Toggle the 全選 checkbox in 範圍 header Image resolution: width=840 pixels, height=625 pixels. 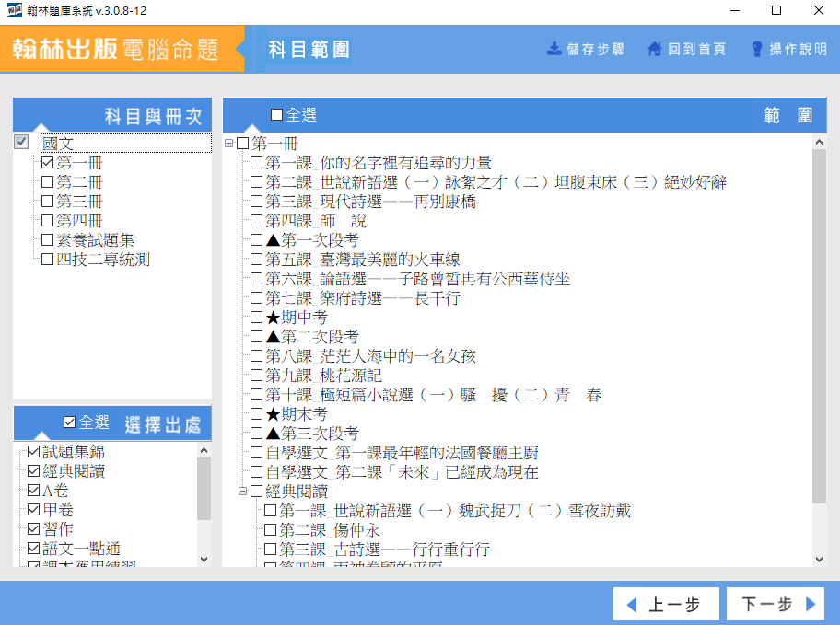pos(277,115)
